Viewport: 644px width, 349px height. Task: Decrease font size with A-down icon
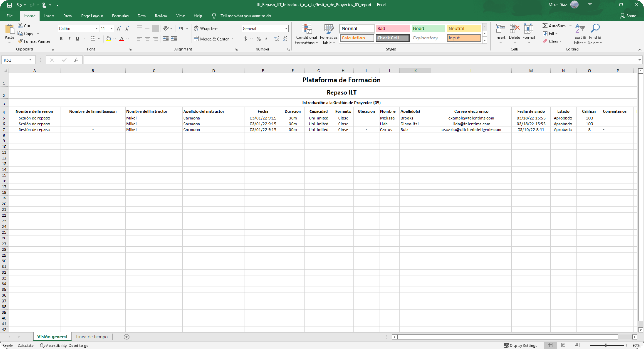(127, 29)
